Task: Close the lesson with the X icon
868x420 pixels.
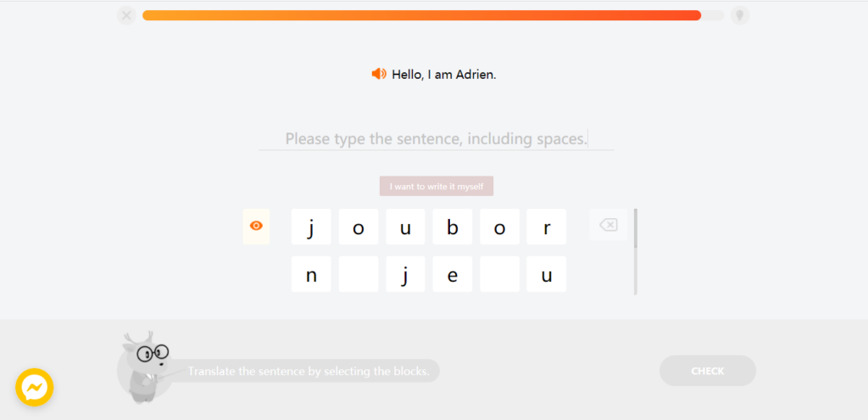Action: click(x=127, y=15)
